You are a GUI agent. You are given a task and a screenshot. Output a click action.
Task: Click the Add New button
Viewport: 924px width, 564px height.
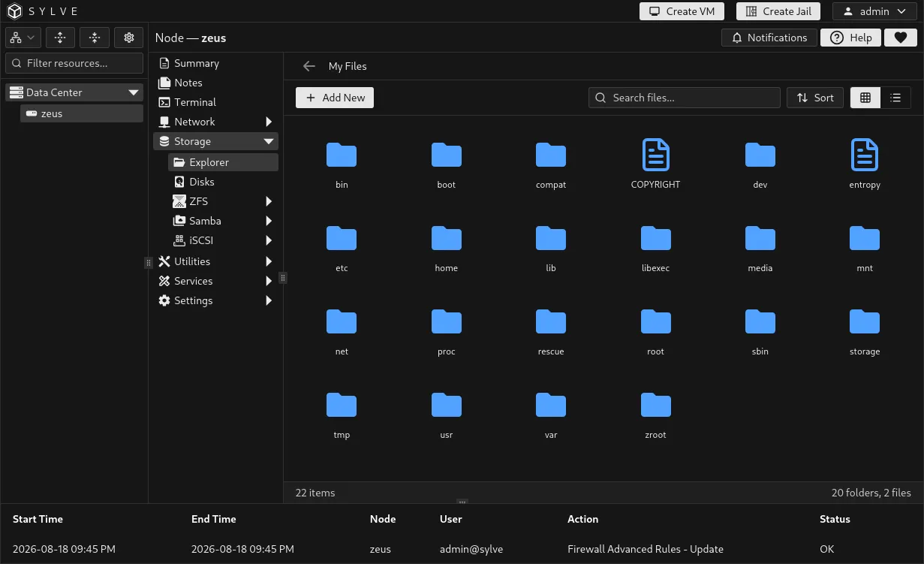[x=335, y=98]
